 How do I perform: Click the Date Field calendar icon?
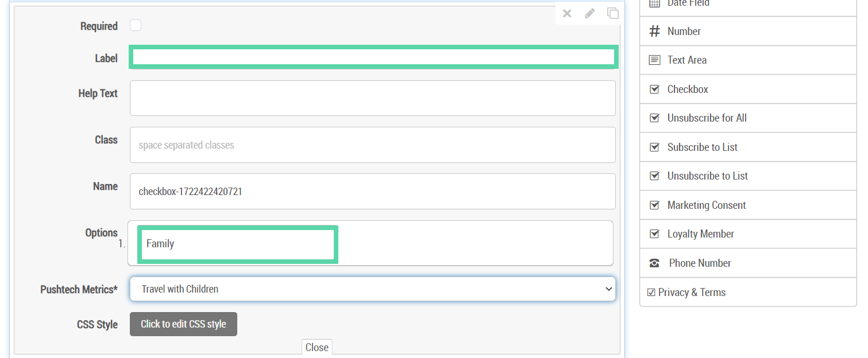pyautogui.click(x=654, y=3)
